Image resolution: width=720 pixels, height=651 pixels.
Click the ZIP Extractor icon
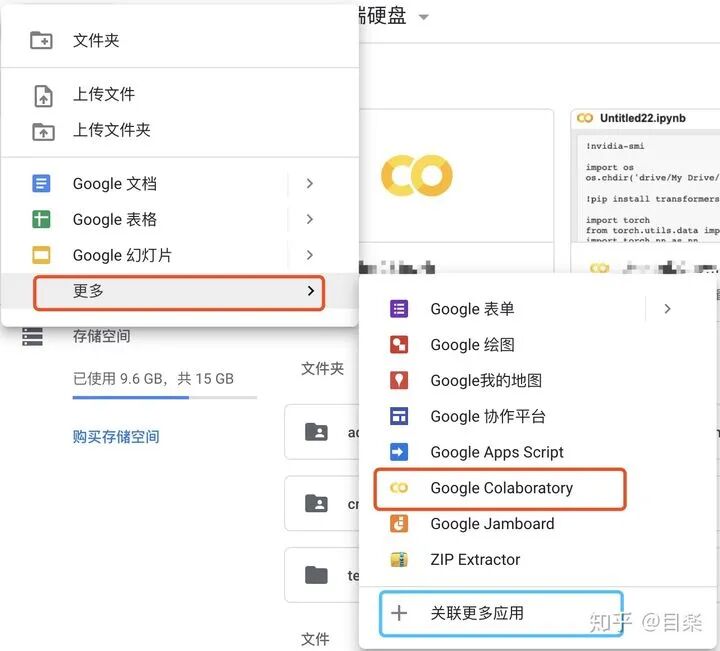[x=399, y=560]
